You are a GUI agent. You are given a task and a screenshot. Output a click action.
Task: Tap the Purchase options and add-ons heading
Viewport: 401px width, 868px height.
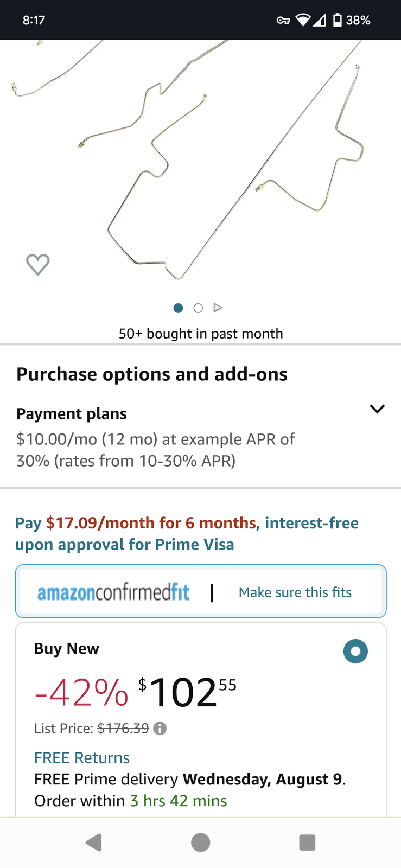[152, 374]
